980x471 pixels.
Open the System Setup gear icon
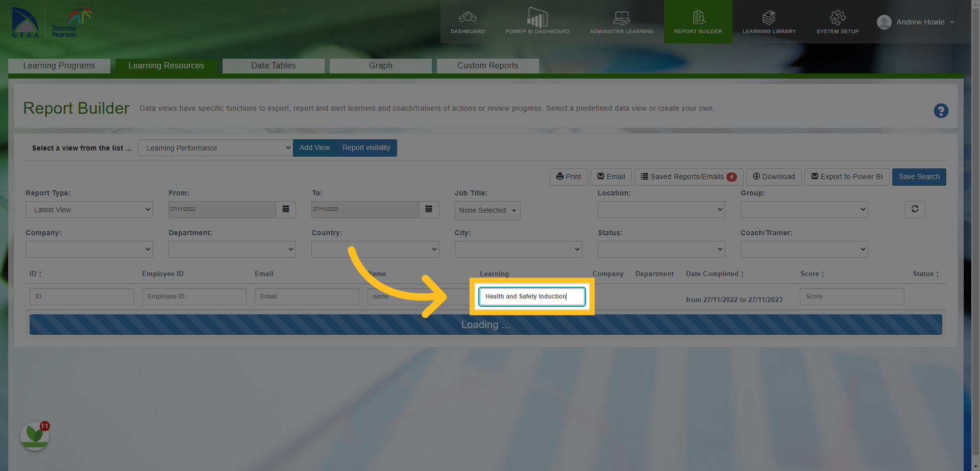pyautogui.click(x=838, y=18)
